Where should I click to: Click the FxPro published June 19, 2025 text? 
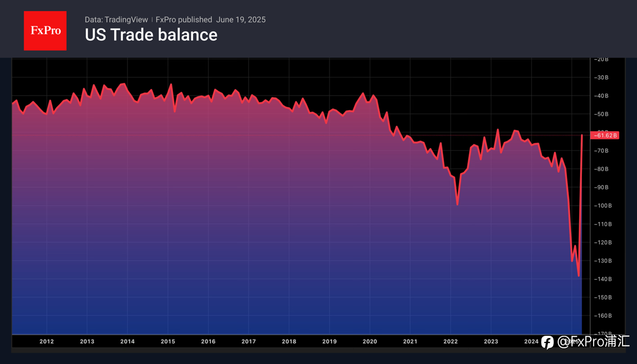click(x=211, y=19)
